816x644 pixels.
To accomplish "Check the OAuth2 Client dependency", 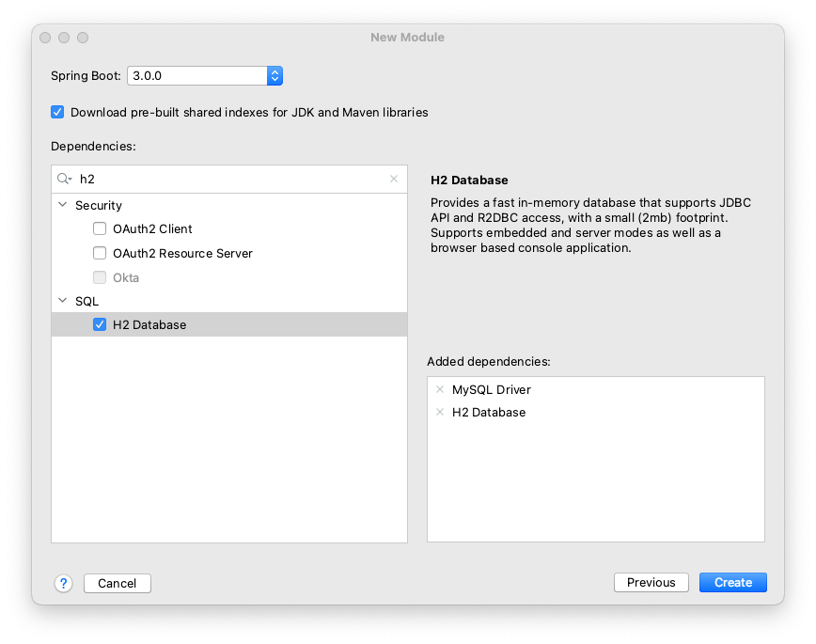I will 100,228.
